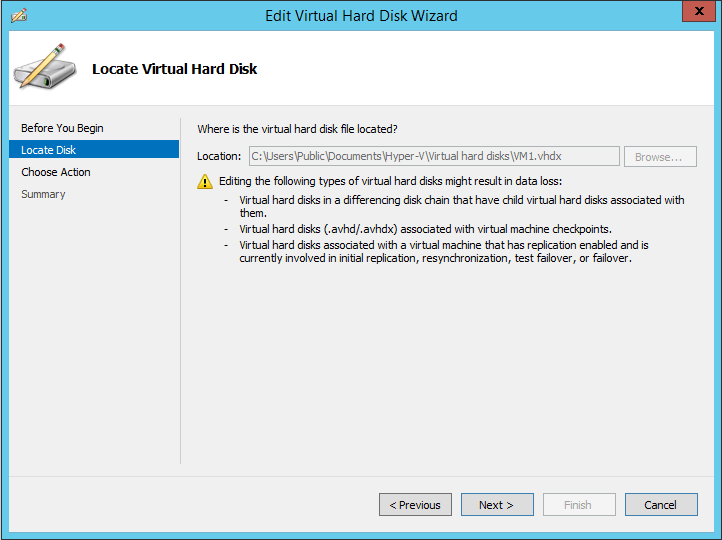Proceed with the Next button
This screenshot has height=540, width=722.
tap(497, 505)
